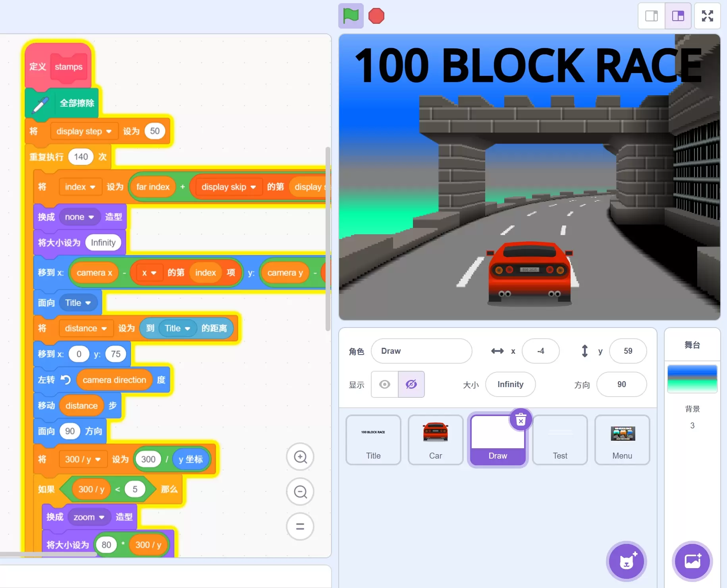Open the 'zoom' costume dropdown

click(x=89, y=517)
